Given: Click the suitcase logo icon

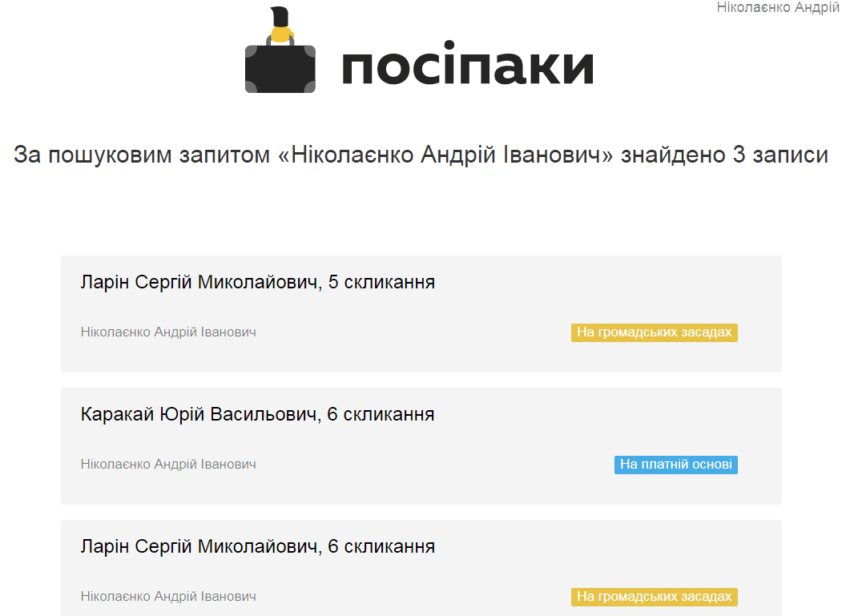Looking at the screenshot, I should (280, 68).
